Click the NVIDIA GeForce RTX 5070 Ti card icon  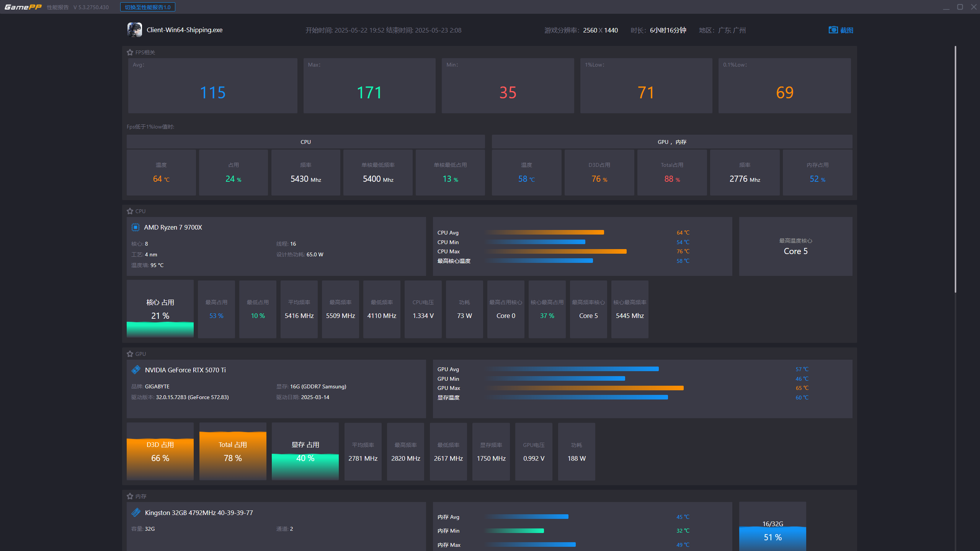[136, 370]
